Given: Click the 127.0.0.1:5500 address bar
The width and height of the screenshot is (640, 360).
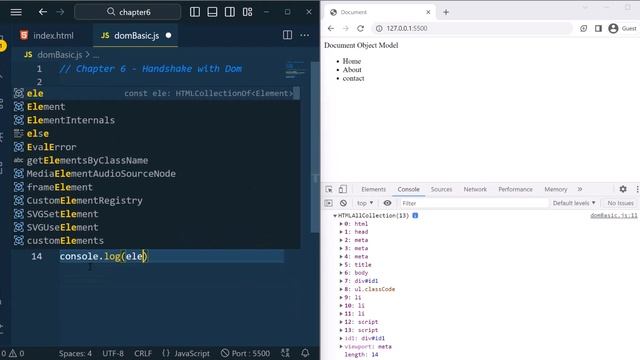Looking at the screenshot, I should pyautogui.click(x=472, y=28).
